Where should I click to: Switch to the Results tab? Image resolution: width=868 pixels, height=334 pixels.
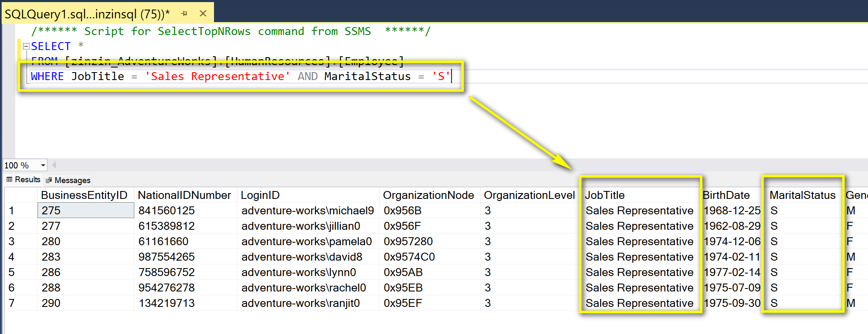(x=24, y=180)
